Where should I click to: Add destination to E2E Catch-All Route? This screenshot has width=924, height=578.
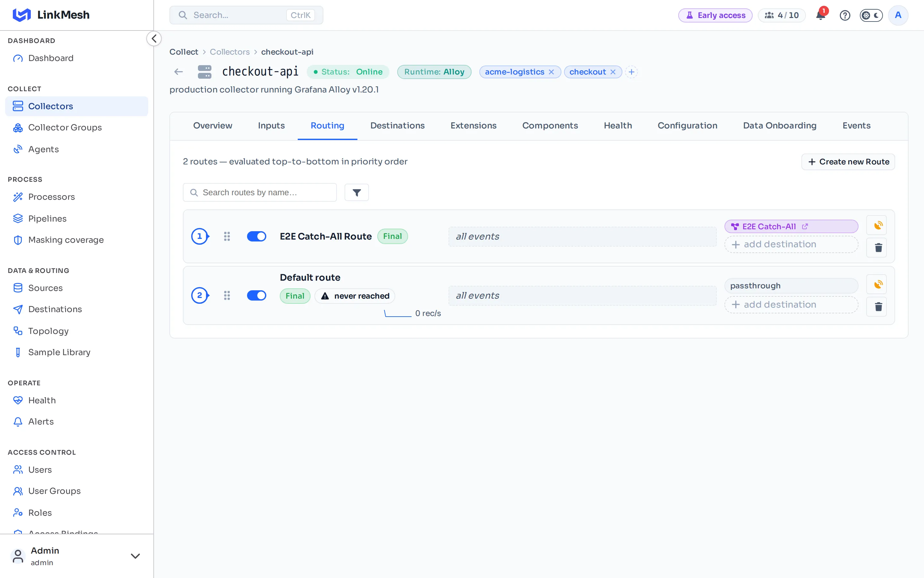pos(791,244)
